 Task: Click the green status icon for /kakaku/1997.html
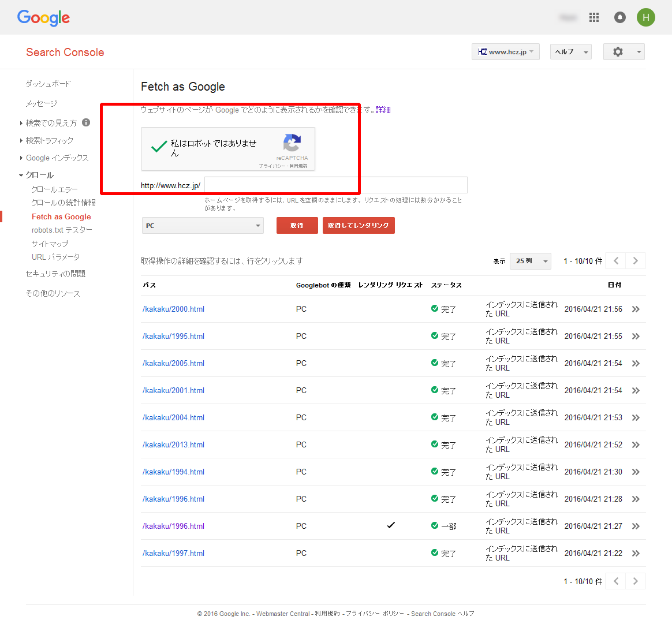[x=435, y=552]
